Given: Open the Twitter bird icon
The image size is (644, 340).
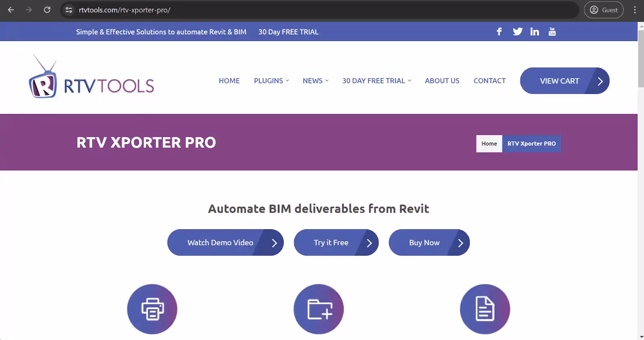Looking at the screenshot, I should pos(518,31).
